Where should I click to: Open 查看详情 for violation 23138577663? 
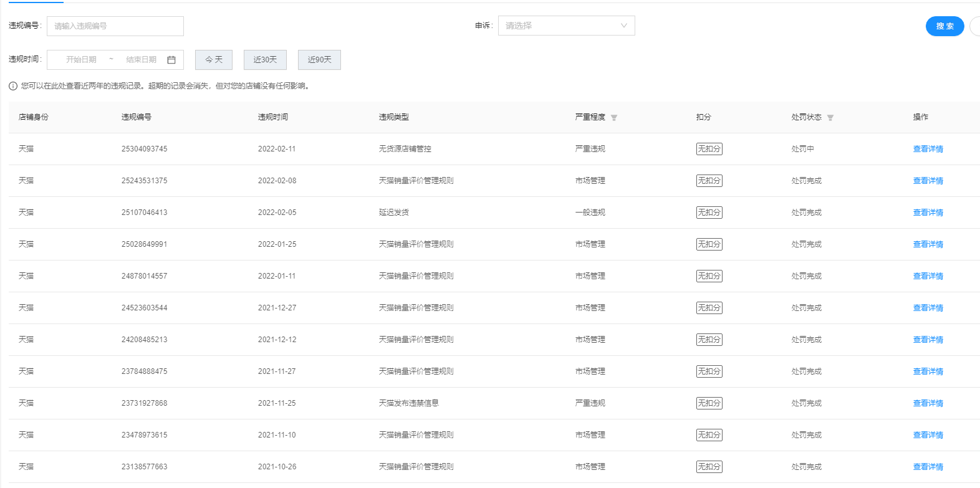(x=928, y=467)
